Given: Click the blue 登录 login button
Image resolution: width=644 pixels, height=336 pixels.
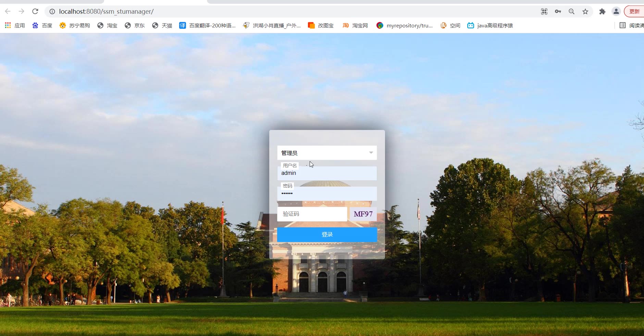Looking at the screenshot, I should (327, 235).
